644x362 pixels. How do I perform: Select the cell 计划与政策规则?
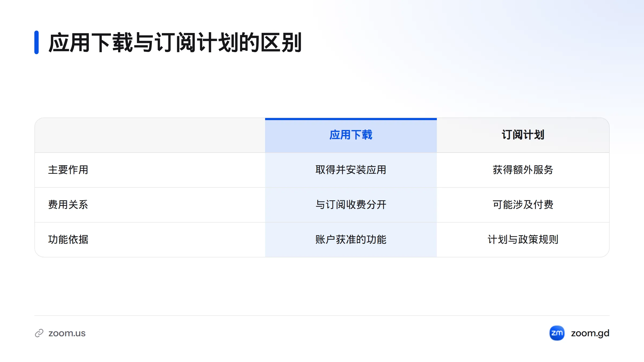coord(523,240)
